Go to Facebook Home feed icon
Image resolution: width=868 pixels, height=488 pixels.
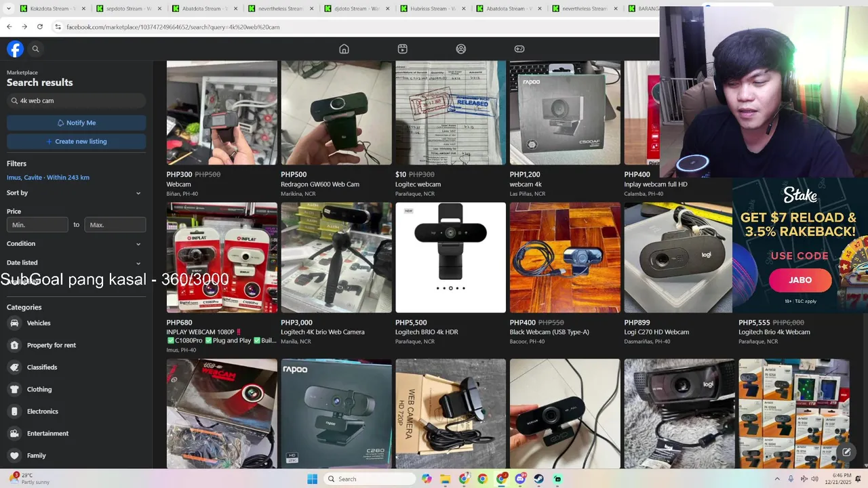[344, 49]
